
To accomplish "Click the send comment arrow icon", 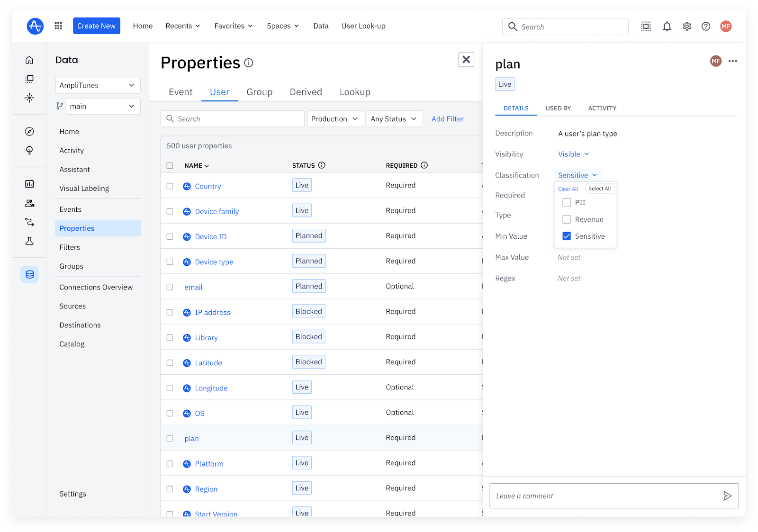I will click(728, 496).
